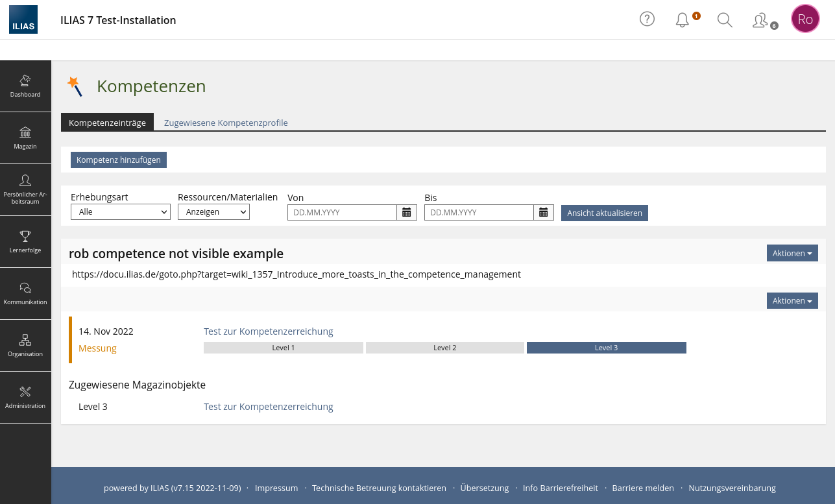Open Lernerfolge trophy in the sidebar
The width and height of the screenshot is (835, 504).
[25, 241]
